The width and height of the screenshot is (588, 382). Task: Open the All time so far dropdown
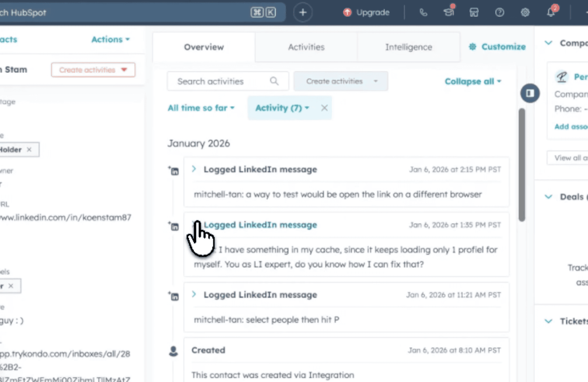201,108
